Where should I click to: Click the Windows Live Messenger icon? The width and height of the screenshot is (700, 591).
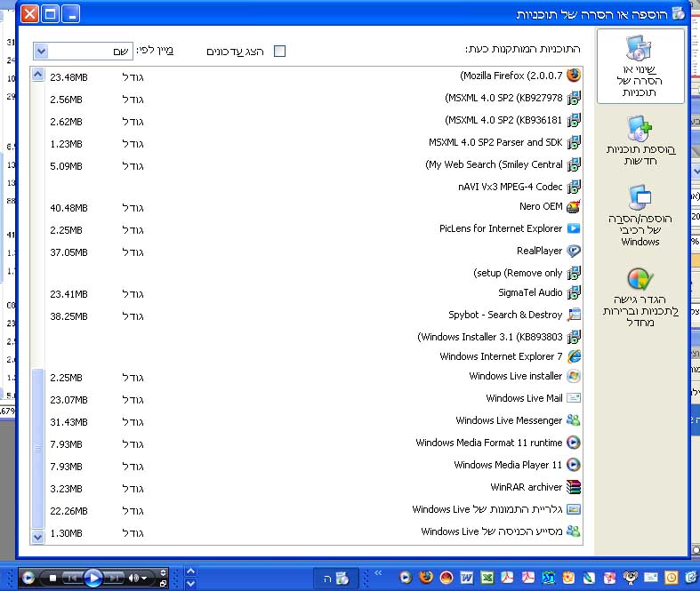pyautogui.click(x=574, y=420)
